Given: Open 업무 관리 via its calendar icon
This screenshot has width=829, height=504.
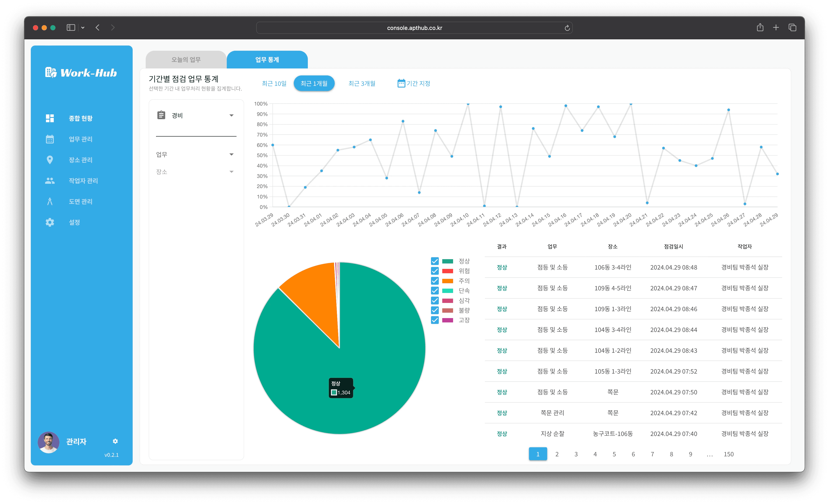Looking at the screenshot, I should click(x=50, y=139).
